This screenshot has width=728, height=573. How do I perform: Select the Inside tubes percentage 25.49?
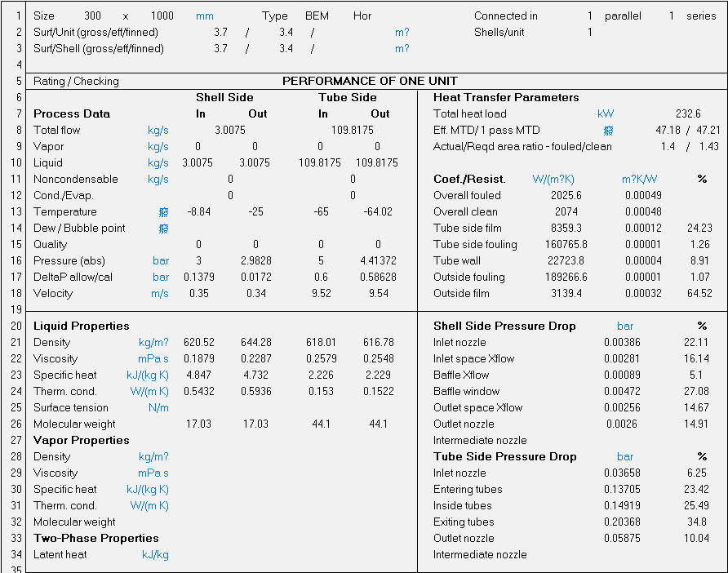pos(696,506)
